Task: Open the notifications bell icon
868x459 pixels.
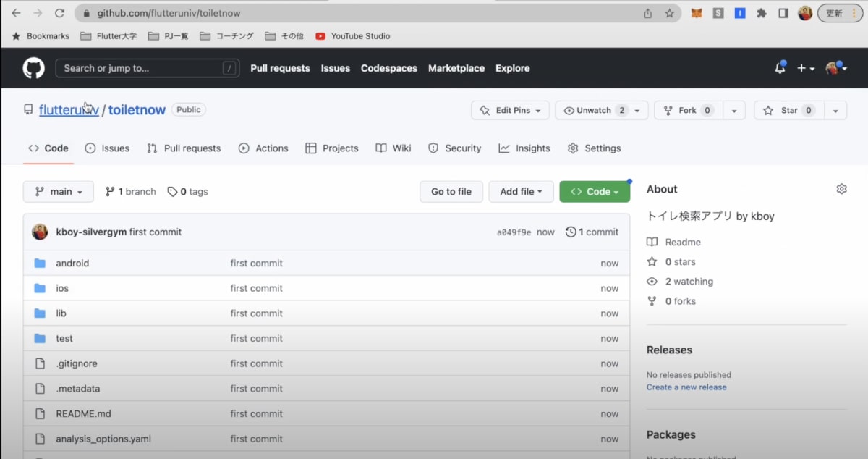Action: (780, 68)
